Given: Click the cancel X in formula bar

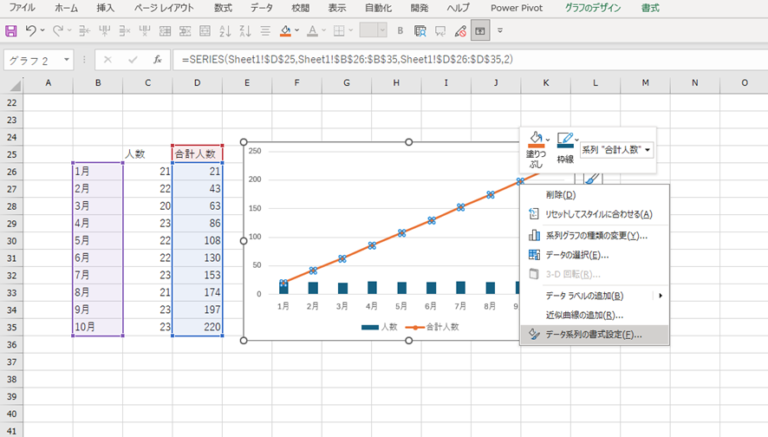Looking at the screenshot, I should tap(108, 60).
